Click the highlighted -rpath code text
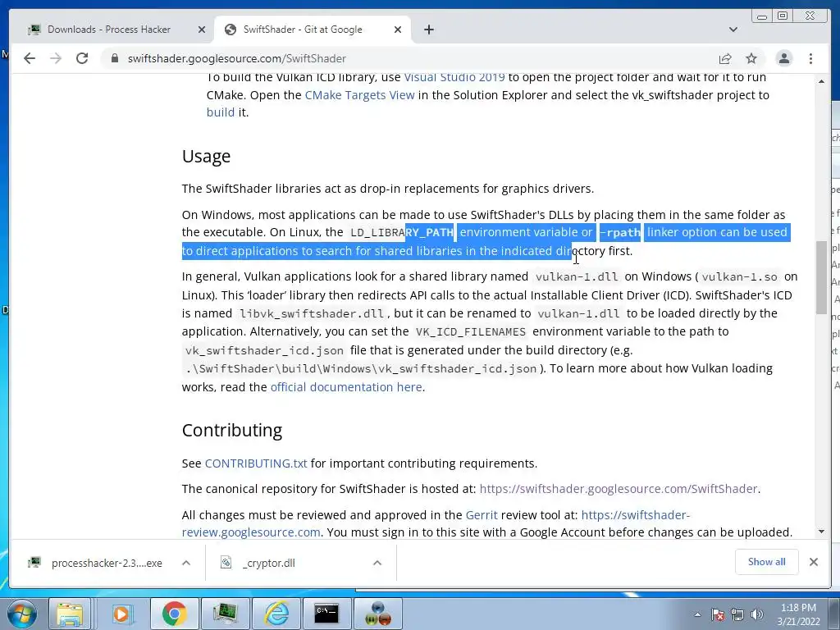Viewport: 840px width, 630px height. (620, 232)
